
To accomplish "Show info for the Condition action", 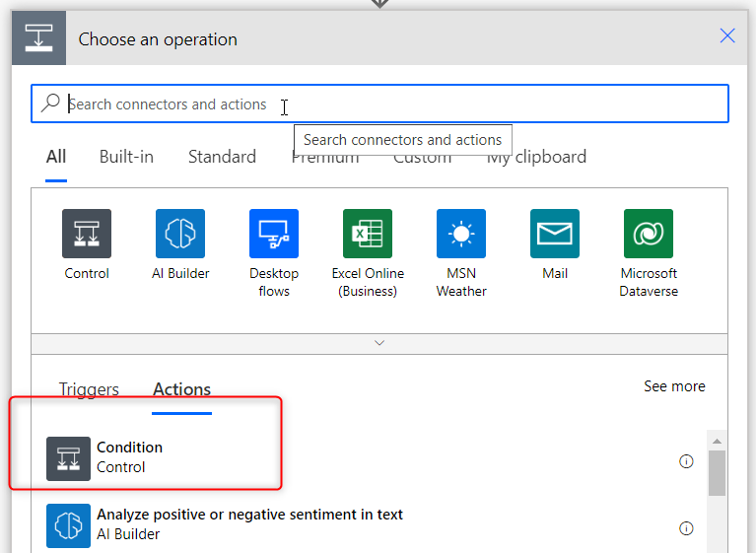I will (x=686, y=461).
